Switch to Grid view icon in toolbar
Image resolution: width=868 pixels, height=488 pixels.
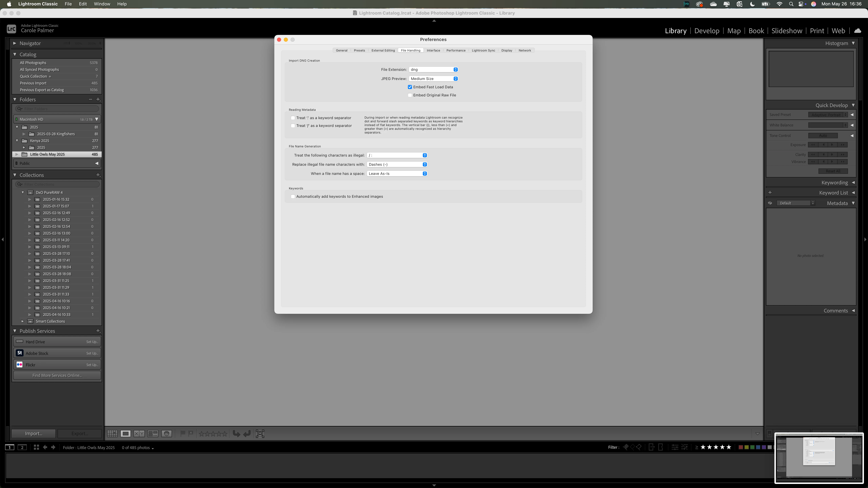(112, 433)
